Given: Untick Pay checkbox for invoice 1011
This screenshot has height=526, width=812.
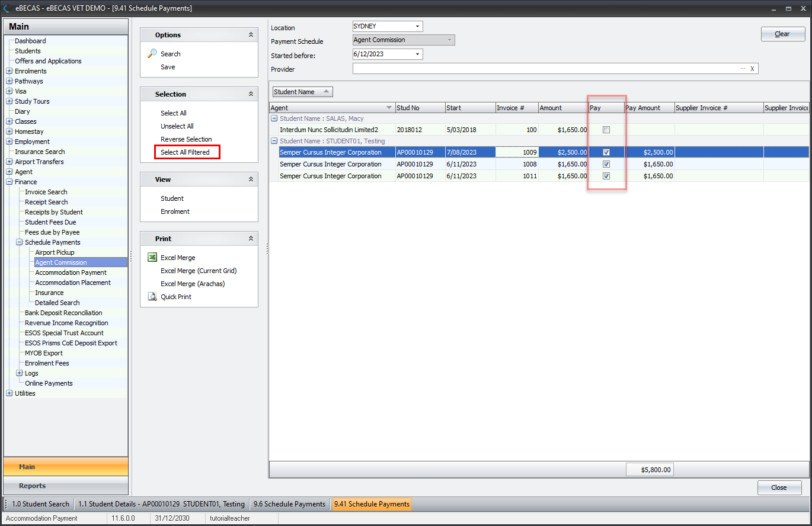Looking at the screenshot, I should (x=606, y=176).
